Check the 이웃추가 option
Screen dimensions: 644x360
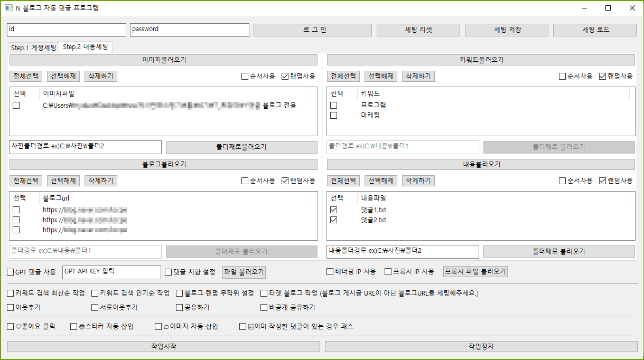click(10, 307)
